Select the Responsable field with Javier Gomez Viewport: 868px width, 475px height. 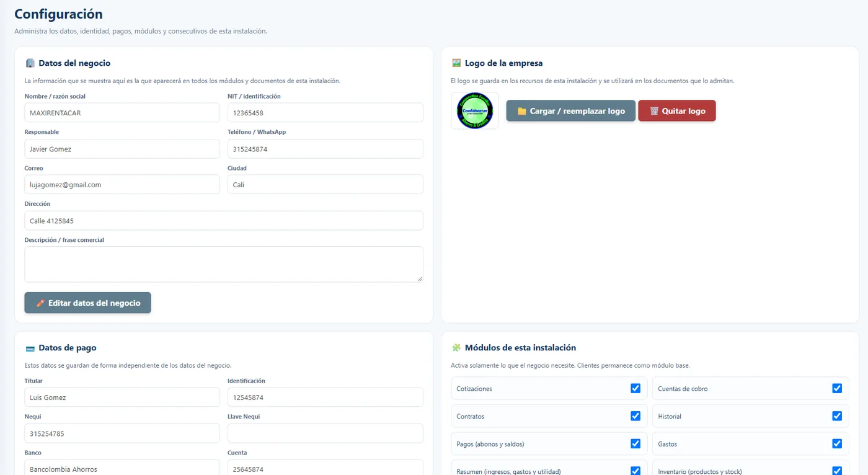[122, 149]
